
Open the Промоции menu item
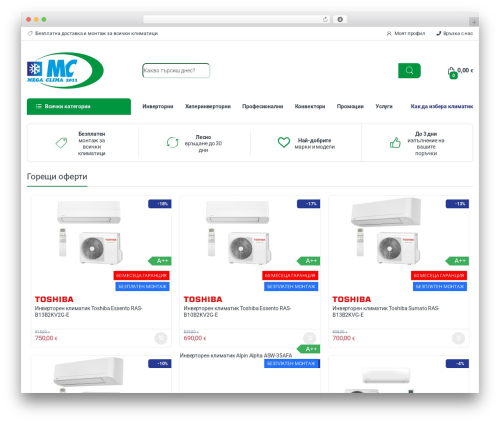350,106
